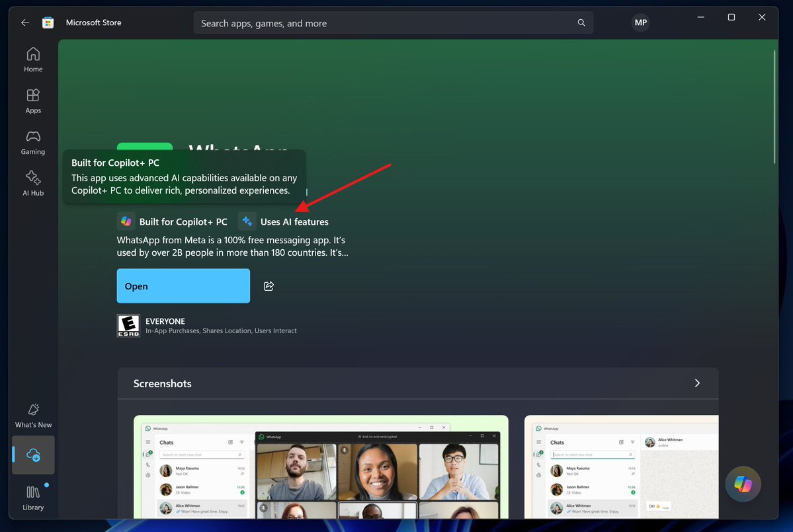Open the Downloads cloud icon

coord(33,455)
